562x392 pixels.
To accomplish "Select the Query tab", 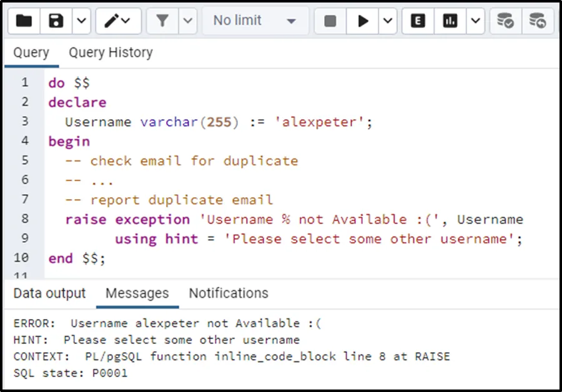I will click(x=31, y=52).
